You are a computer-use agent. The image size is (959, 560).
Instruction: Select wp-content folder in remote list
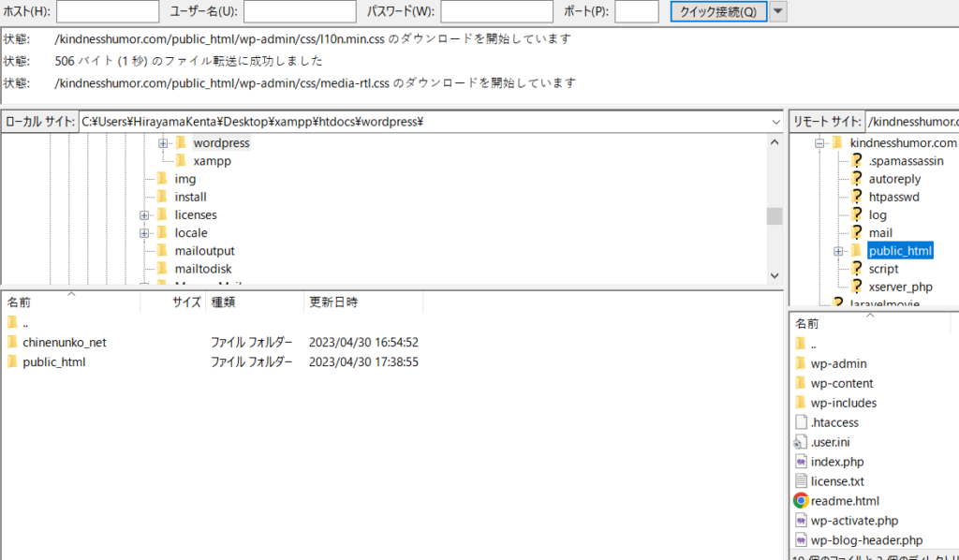(x=842, y=383)
